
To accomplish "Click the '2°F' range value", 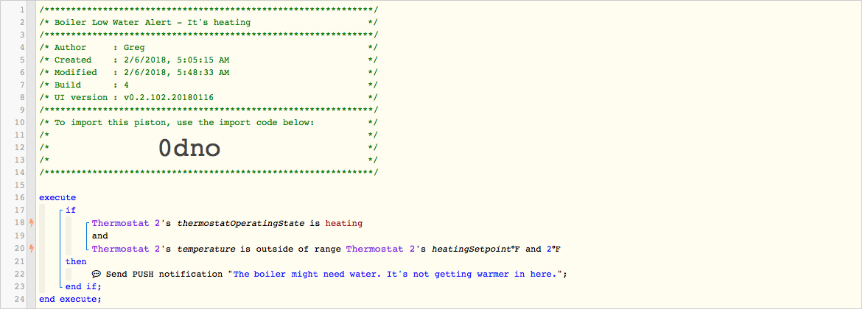I will pyautogui.click(x=554, y=249).
